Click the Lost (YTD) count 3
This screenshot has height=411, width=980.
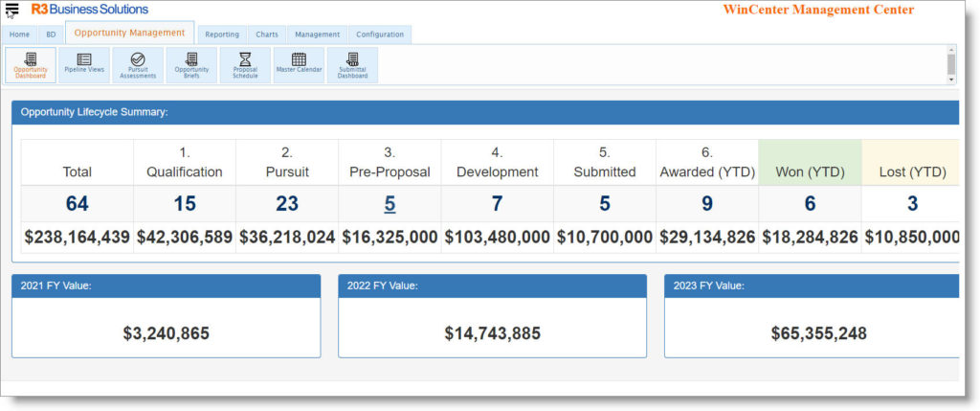912,204
